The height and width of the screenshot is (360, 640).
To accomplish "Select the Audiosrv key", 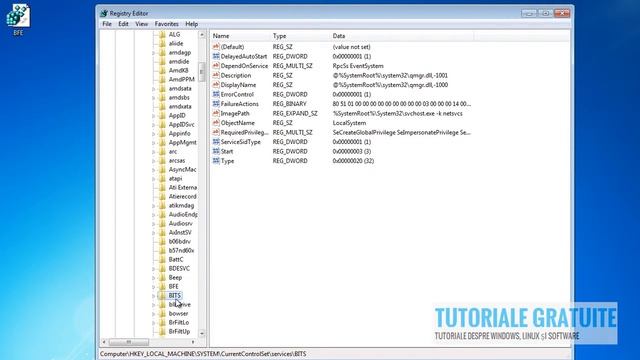I will tap(180, 224).
